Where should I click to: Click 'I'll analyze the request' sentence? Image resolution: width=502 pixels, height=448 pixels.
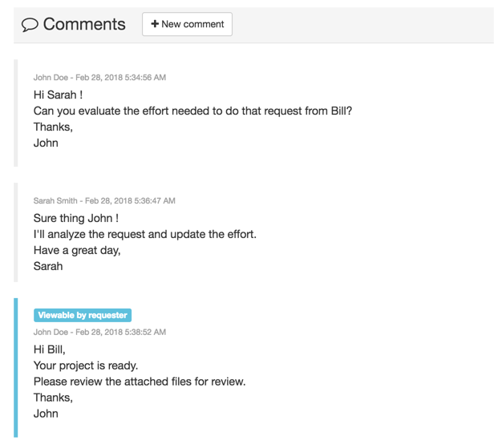point(144,234)
